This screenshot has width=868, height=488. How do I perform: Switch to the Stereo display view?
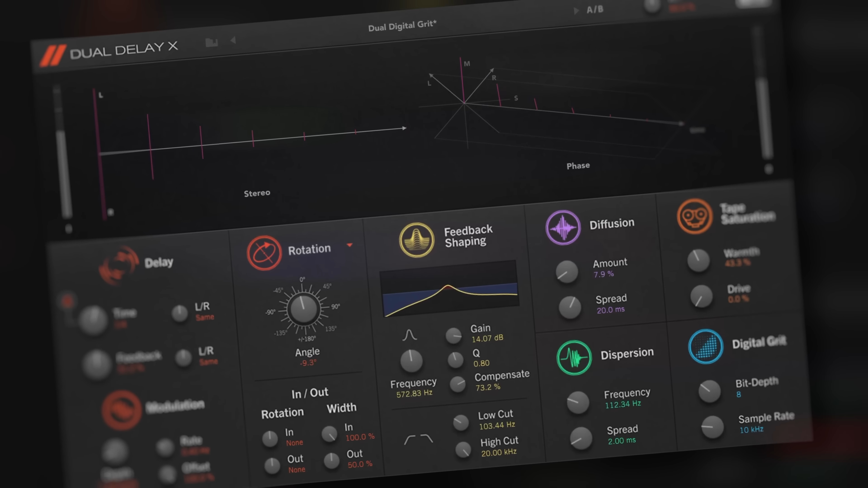click(x=257, y=193)
